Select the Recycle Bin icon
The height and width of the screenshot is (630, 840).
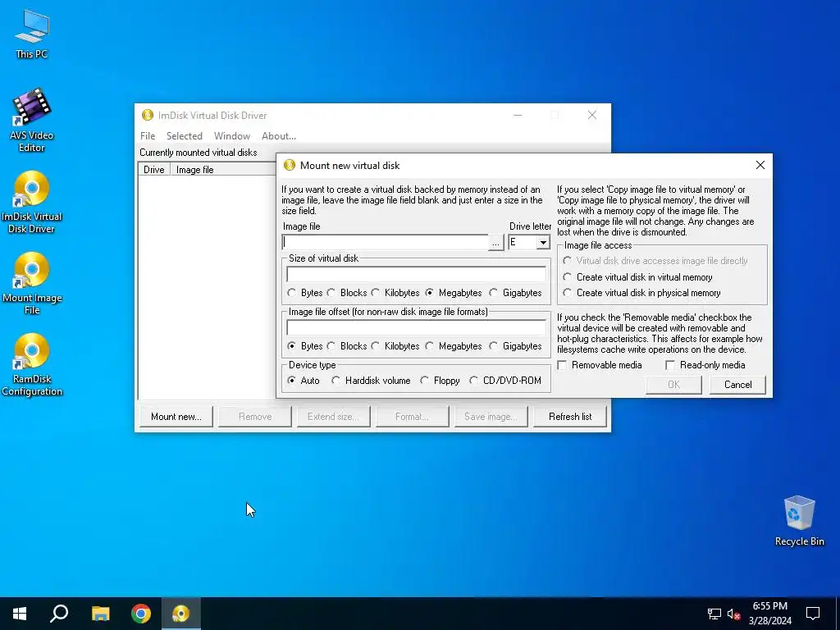coord(799,521)
